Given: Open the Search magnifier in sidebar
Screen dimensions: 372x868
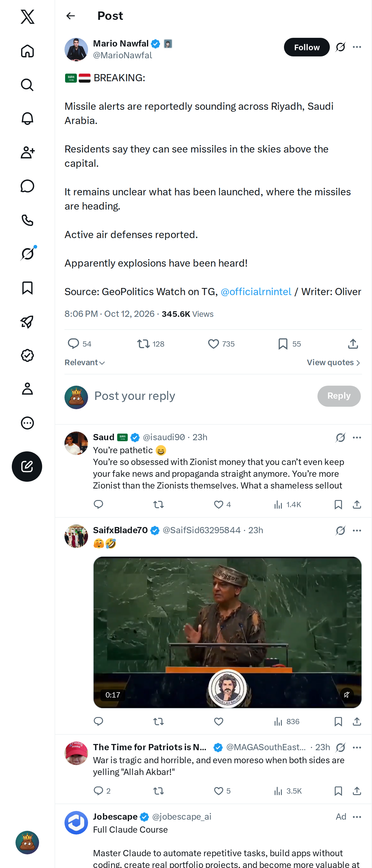Looking at the screenshot, I should 27,85.
